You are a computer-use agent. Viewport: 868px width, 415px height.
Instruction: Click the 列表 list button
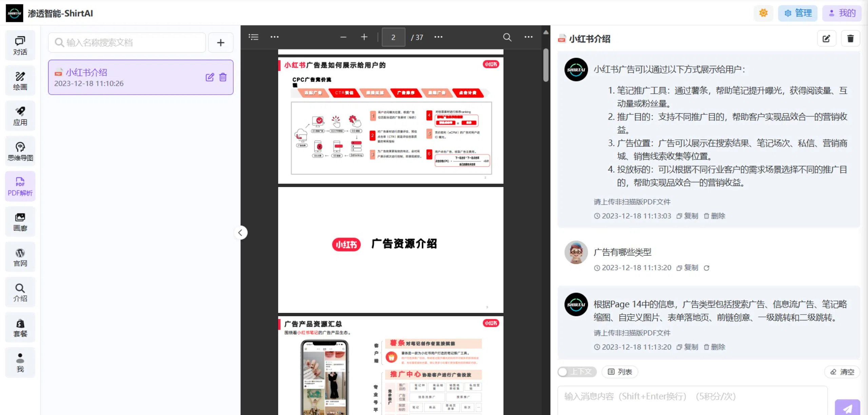pos(620,372)
